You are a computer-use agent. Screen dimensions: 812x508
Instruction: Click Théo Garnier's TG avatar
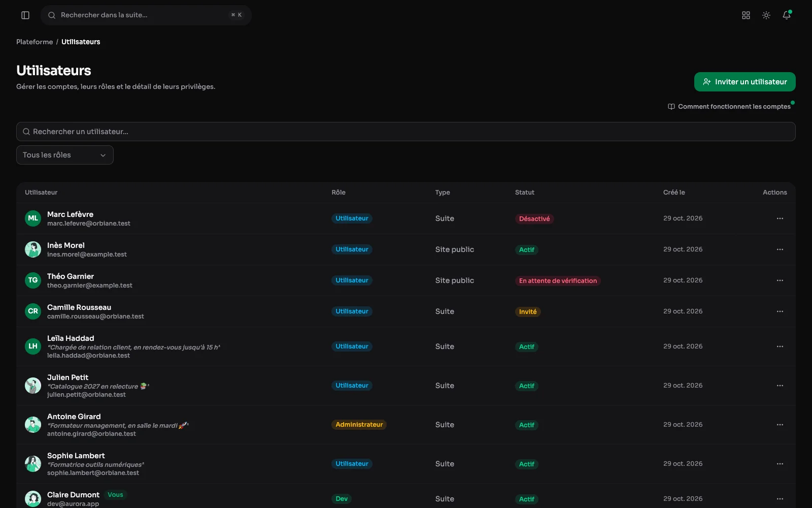point(33,280)
